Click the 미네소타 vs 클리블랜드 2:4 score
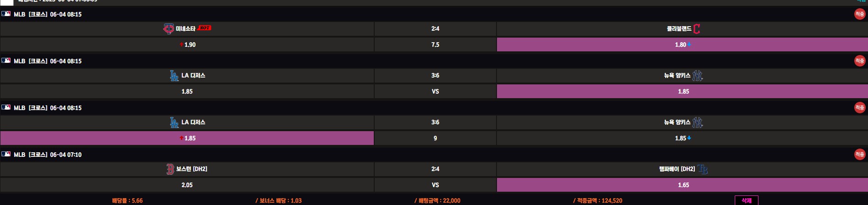Screen dimensions: 868x205 point(435,29)
